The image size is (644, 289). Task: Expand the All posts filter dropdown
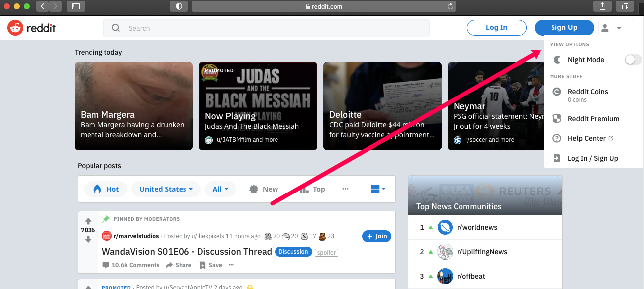point(220,189)
